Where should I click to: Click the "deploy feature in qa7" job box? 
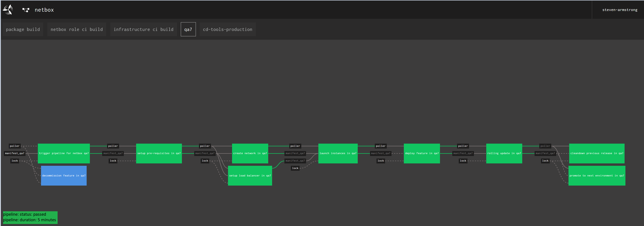[x=422, y=153]
